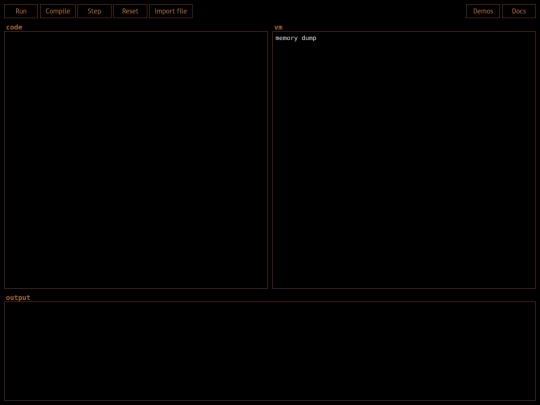Select the "memory dump" text

click(296, 38)
